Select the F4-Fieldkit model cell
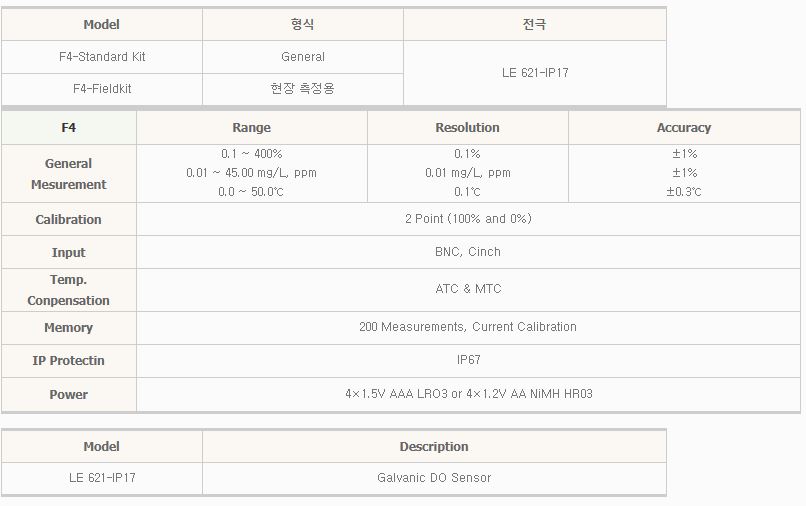The image size is (806, 506). tap(102, 89)
